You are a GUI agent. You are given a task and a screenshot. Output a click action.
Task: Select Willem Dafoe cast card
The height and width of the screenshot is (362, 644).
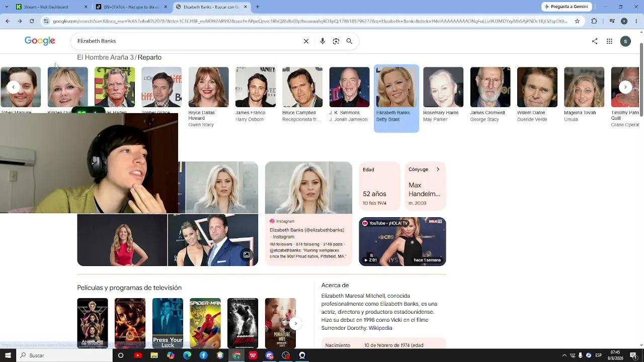point(537,95)
